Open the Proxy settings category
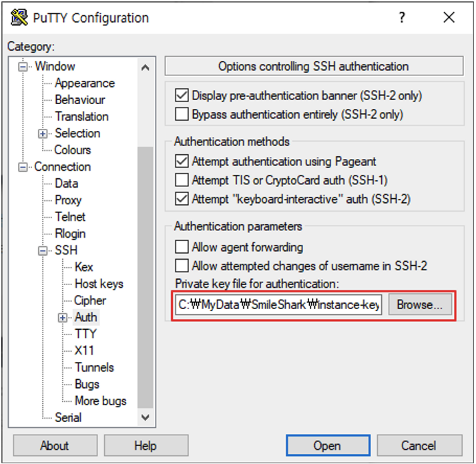 click(x=68, y=200)
